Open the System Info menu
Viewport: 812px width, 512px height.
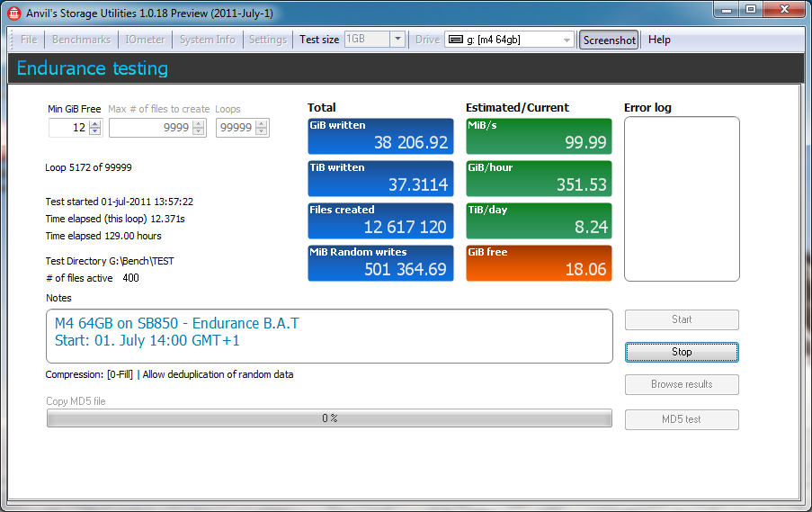tap(207, 40)
